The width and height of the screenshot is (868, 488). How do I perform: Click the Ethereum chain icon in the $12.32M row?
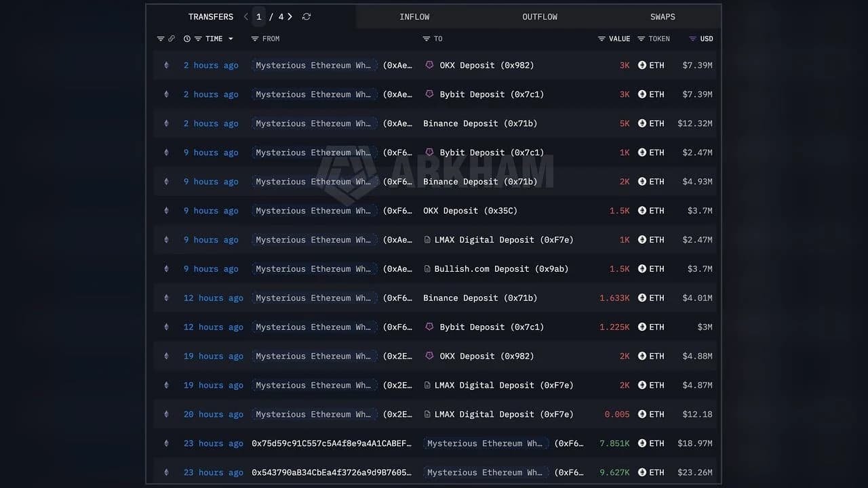pyautogui.click(x=166, y=123)
